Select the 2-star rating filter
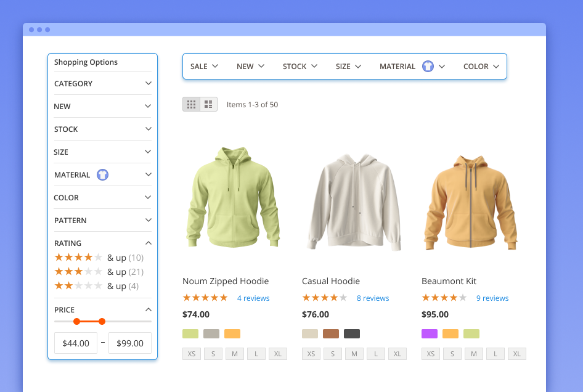Viewport: 583px width, 392px height. pos(79,285)
